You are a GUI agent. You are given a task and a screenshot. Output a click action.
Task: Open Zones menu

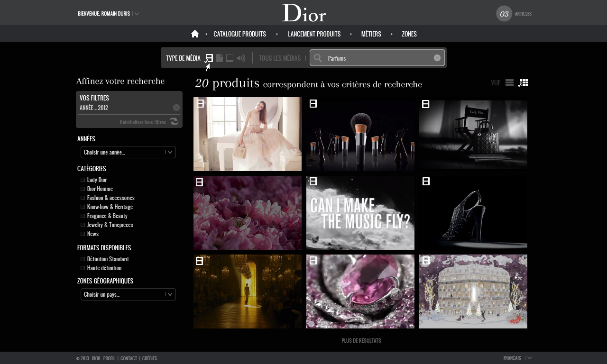(x=409, y=34)
